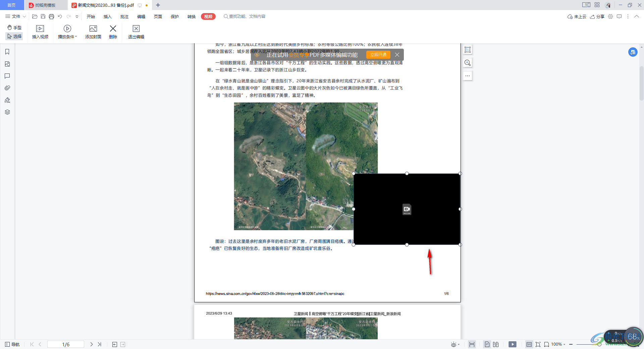Image resolution: width=644 pixels, height=349 pixels.
Task: Click 添加封面 to add a cover
Action: point(93,32)
